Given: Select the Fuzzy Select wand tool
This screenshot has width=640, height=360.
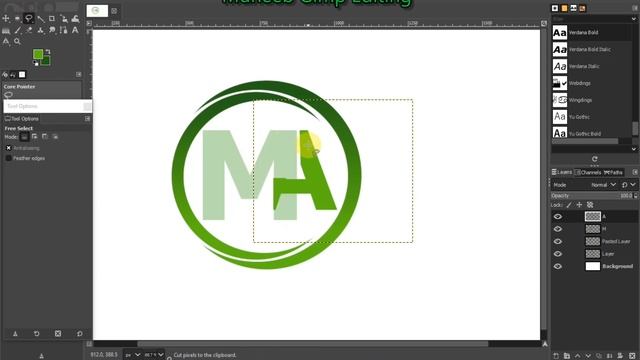Looking at the screenshot, I should tap(41, 18).
